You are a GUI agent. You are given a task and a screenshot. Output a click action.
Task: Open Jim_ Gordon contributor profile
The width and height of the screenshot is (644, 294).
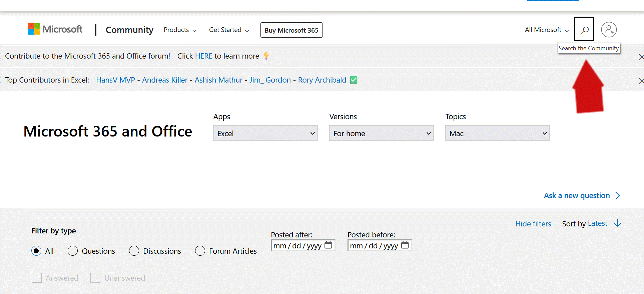tap(270, 80)
